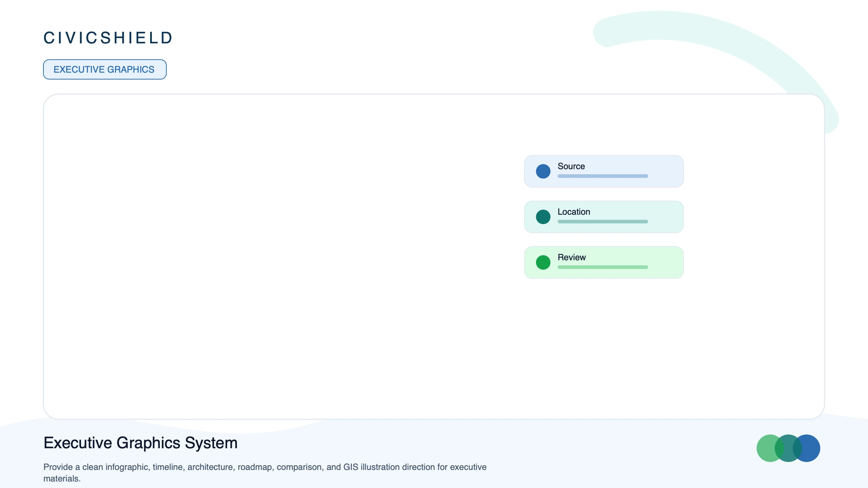This screenshot has width=868, height=488.
Task: Open the EXECUTIVE GRAPHICS badge
Action: (105, 69)
